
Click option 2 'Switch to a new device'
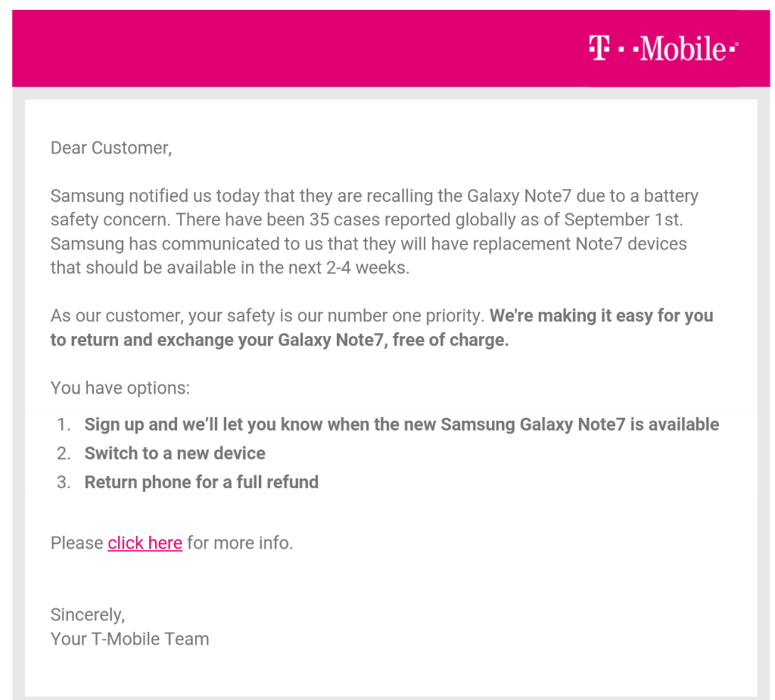pyautogui.click(x=175, y=453)
